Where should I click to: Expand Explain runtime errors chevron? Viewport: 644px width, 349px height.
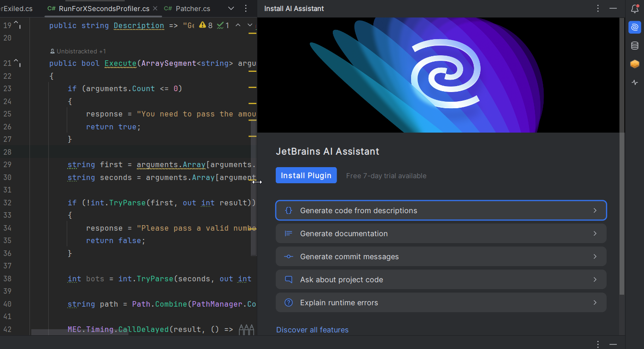(595, 302)
